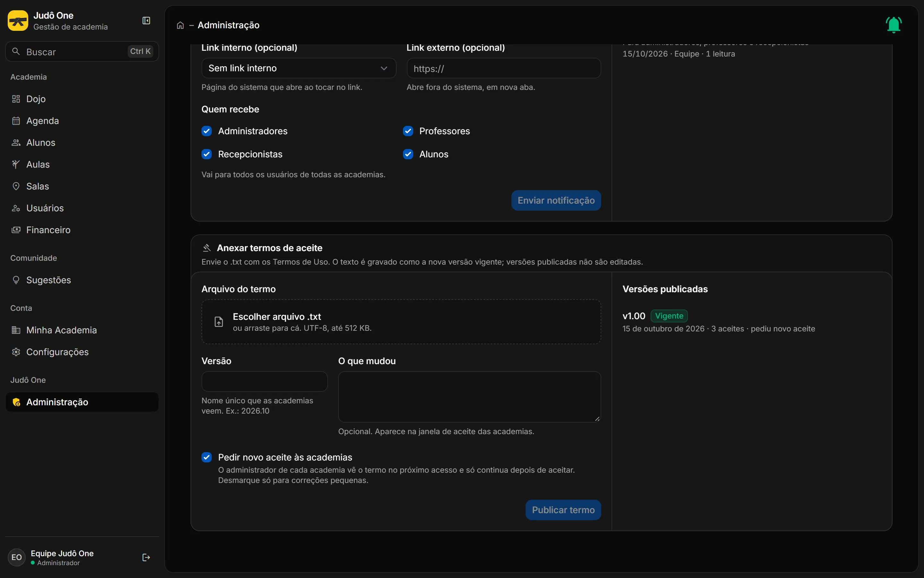This screenshot has width=924, height=578.
Task: Focus the Versão input field
Action: (264, 381)
